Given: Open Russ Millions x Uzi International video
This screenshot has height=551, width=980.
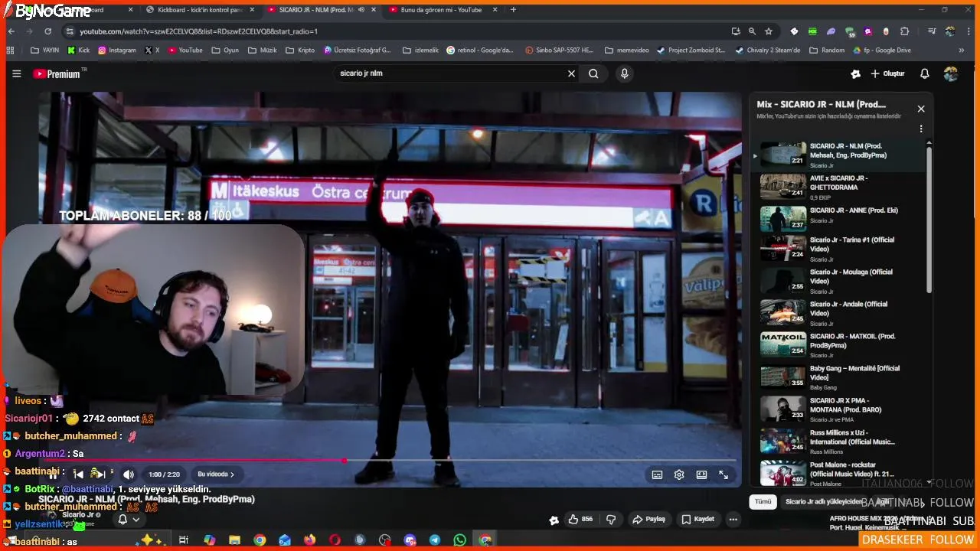Looking at the screenshot, I should pyautogui.click(x=842, y=442).
